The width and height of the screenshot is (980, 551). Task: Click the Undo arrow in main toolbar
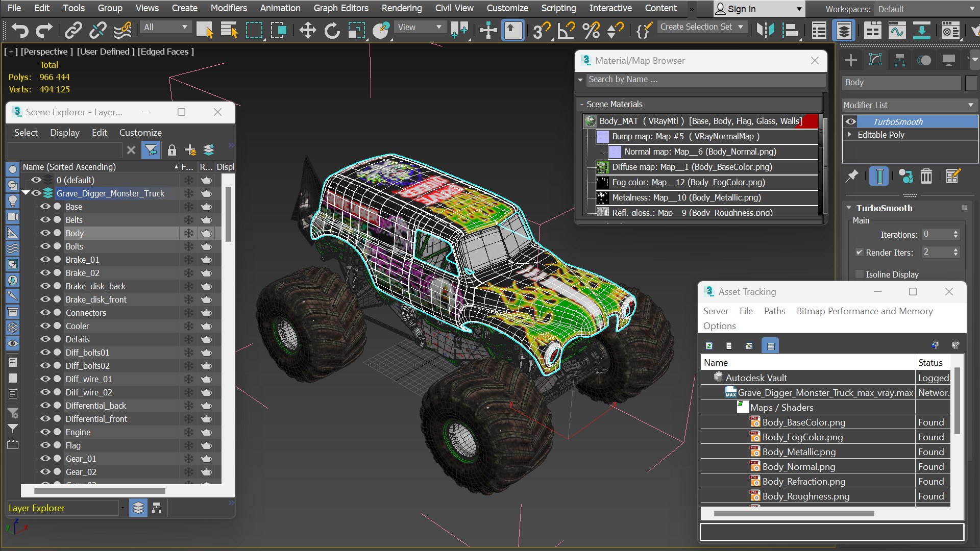tap(20, 31)
